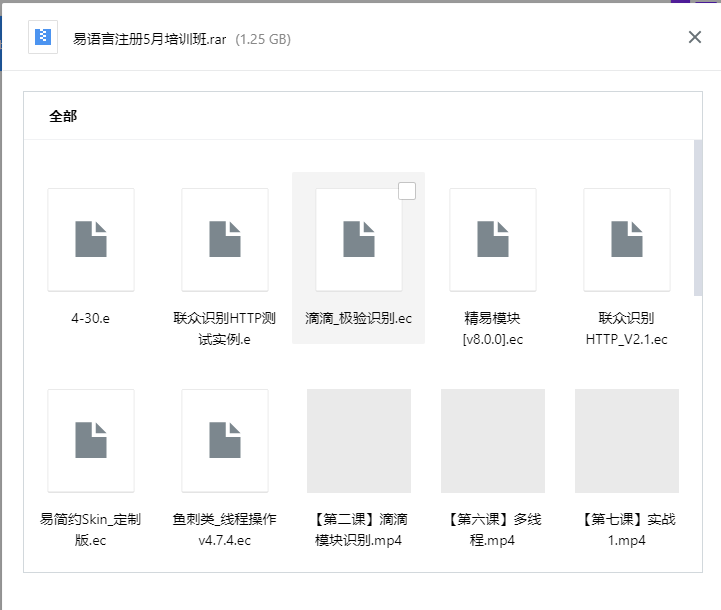Image resolution: width=721 pixels, height=610 pixels.
Task: Open the 易简约Skin_定制版.ec file icon
Action: 91,441
